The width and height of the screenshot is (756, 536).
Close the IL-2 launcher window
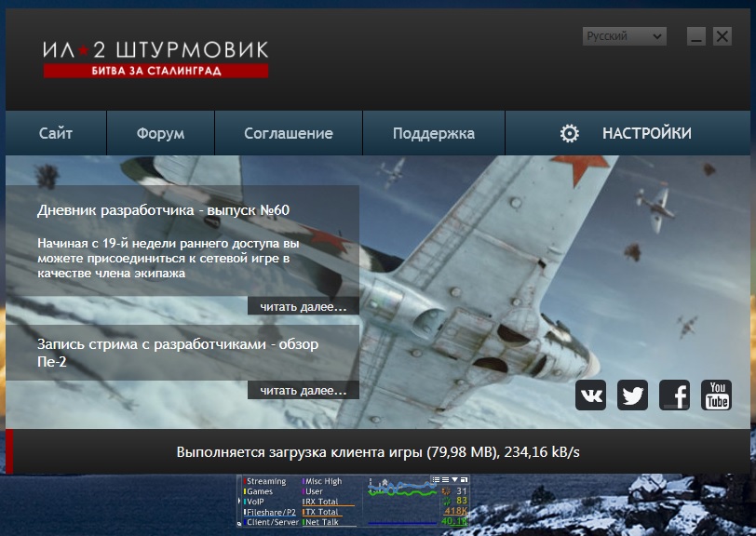pos(722,36)
